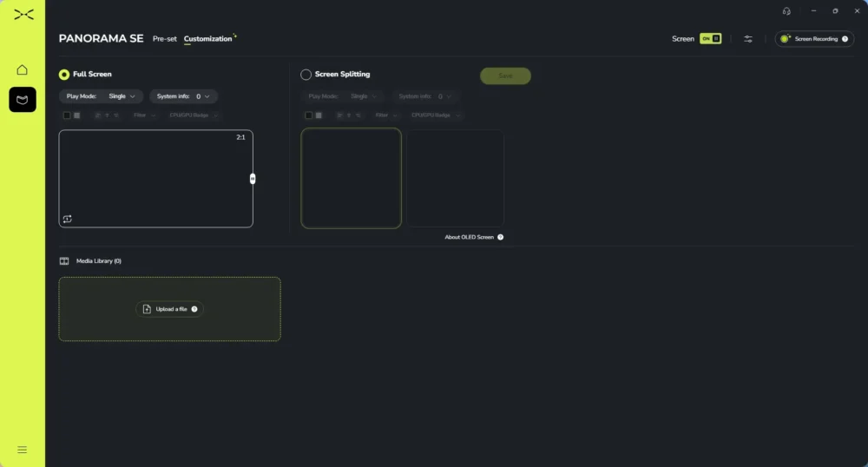Click left-align icon under Full Screen
The height and width of the screenshot is (467, 868).
(97, 115)
